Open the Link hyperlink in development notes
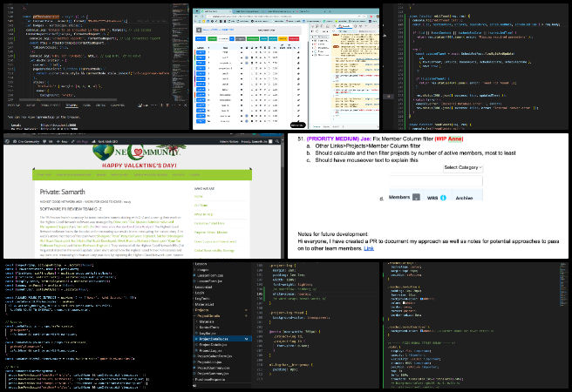Image resolution: width=572 pixels, height=392 pixels. click(x=369, y=248)
